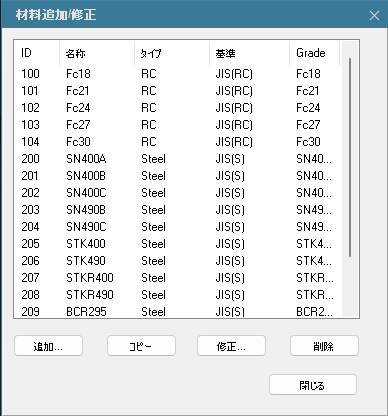Select material STKR490
Viewport: 388px width, 416px height.
tap(90, 295)
